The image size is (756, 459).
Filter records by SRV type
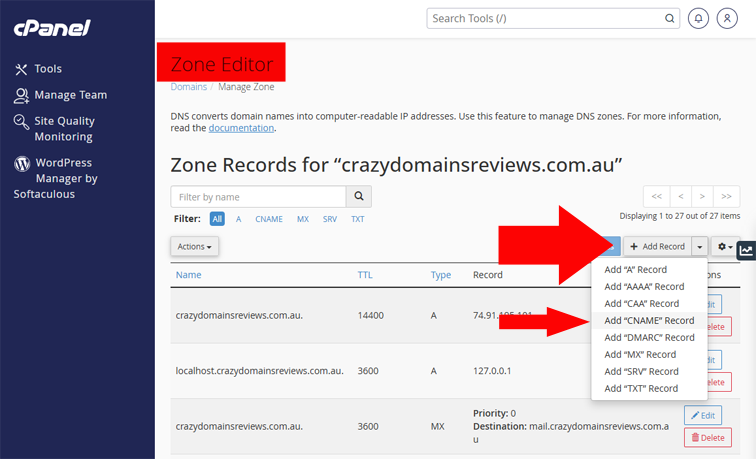click(330, 219)
